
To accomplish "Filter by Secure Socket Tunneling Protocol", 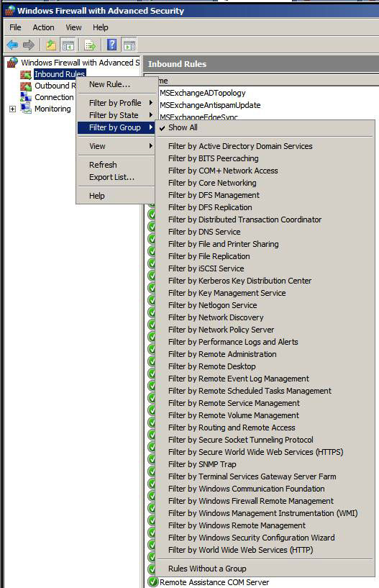I will [x=265, y=440].
